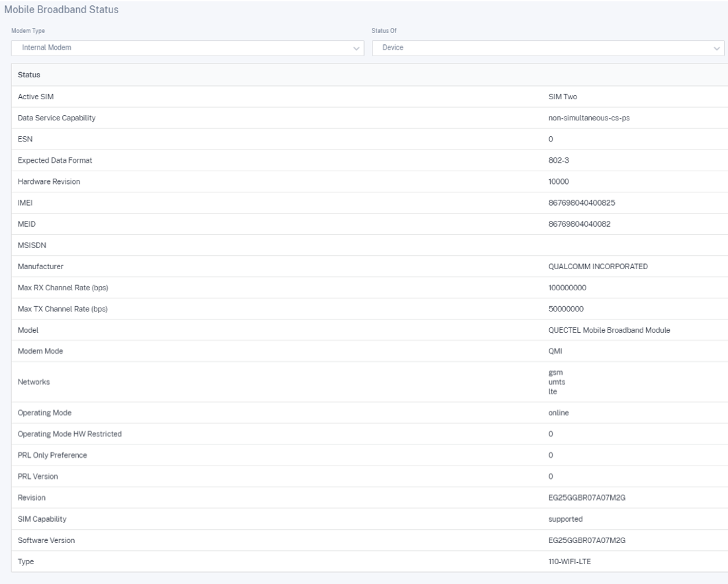Select the QUALCOMM INCORPORATED value
Screen dimensions: 728x584
(598, 267)
